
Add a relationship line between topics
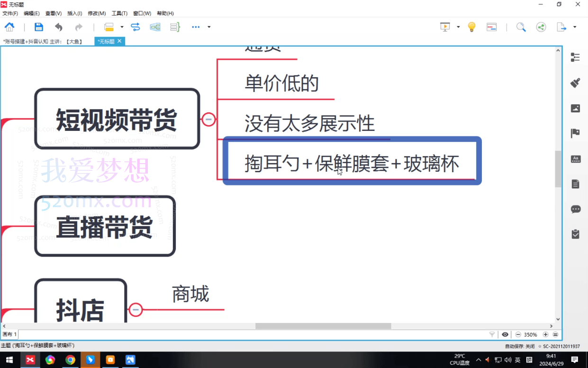[x=136, y=27]
